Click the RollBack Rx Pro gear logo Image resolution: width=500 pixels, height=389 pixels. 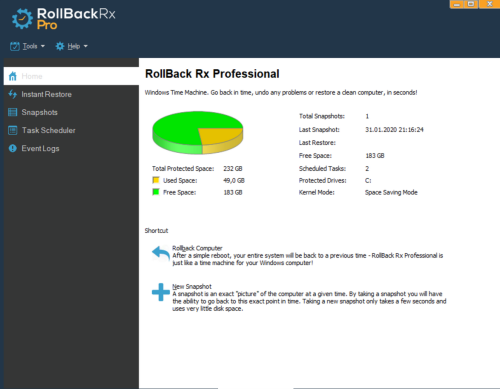click(x=22, y=19)
